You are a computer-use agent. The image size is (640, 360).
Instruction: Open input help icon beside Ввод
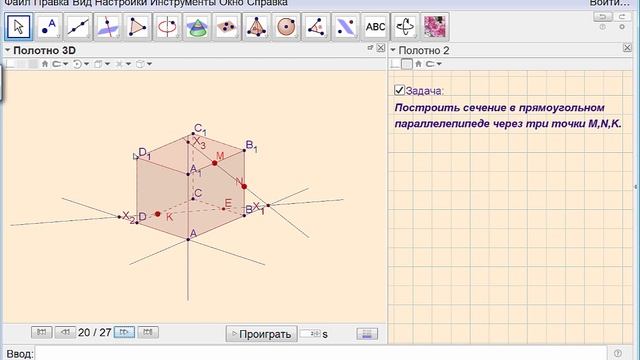618,353
